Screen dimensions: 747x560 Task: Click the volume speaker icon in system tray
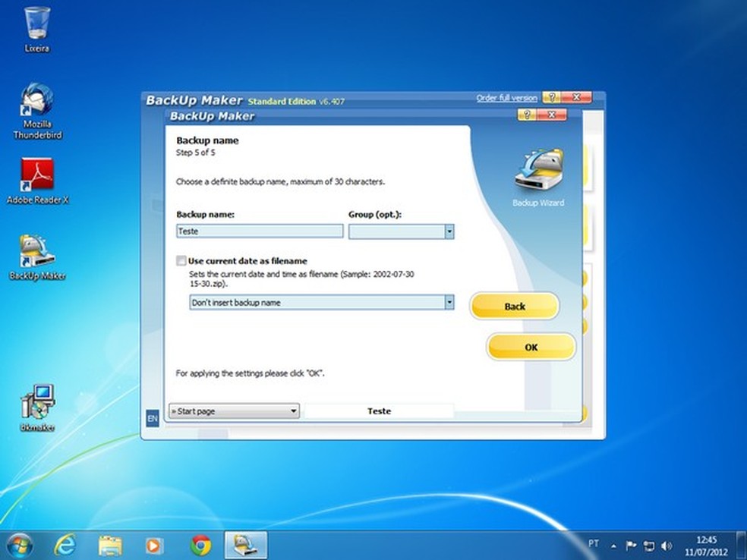[667, 546]
